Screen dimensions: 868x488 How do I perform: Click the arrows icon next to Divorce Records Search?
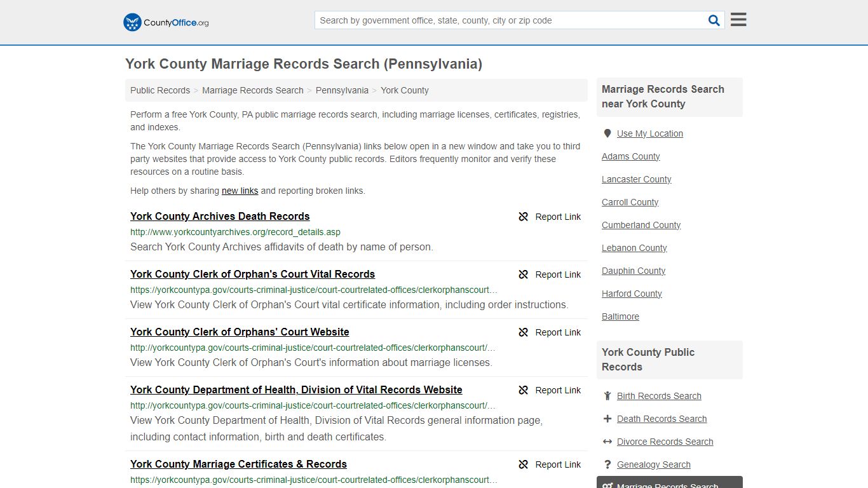(607, 442)
